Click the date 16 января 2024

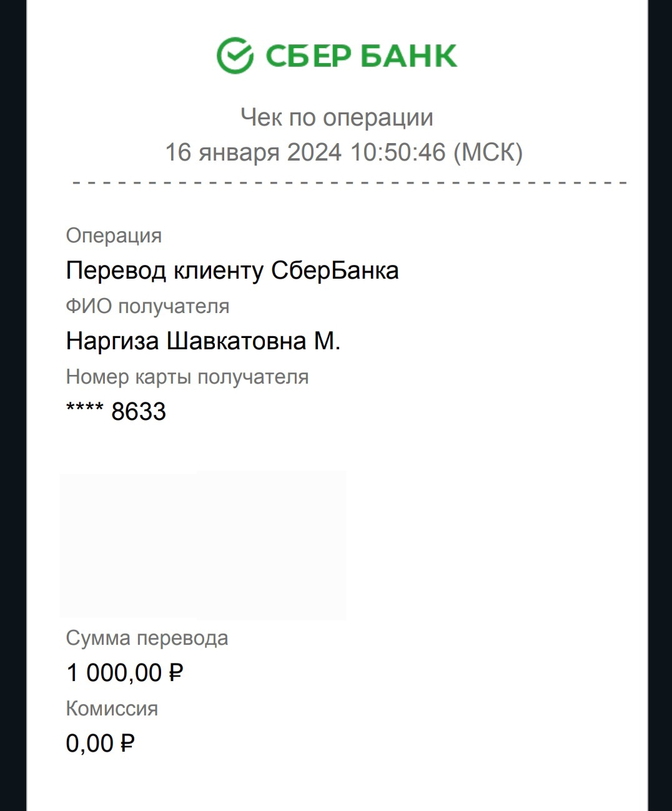click(253, 152)
